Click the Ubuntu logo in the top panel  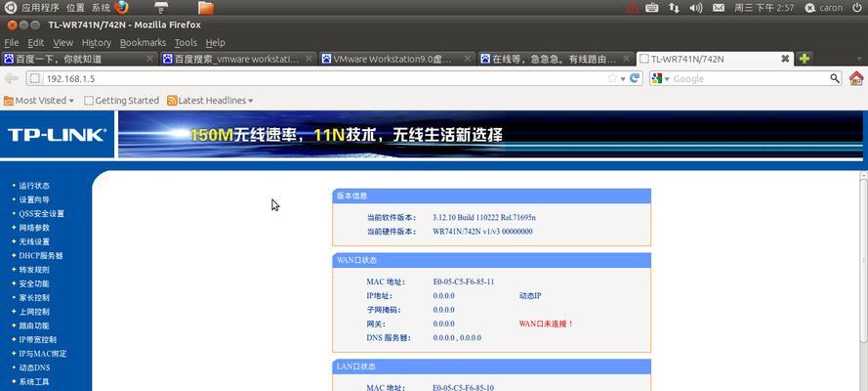pos(10,7)
